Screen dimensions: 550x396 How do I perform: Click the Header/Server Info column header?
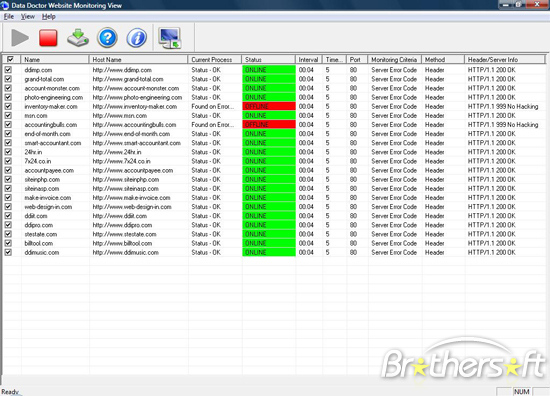tap(505, 59)
